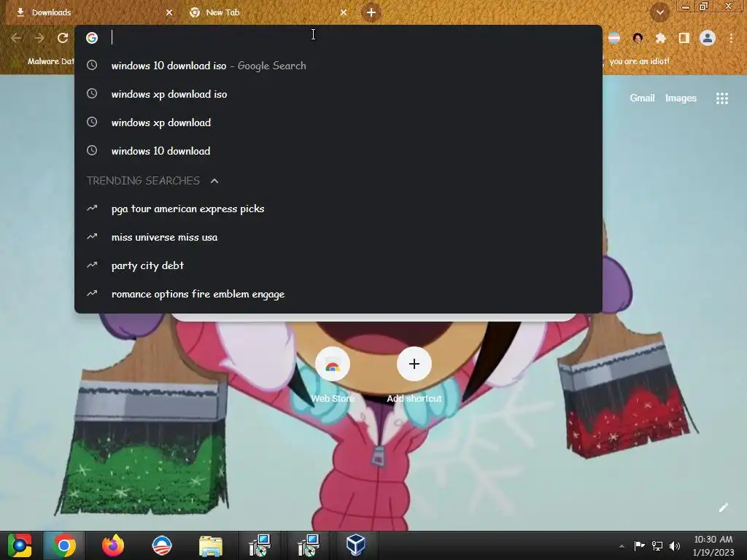The image size is (747, 560).
Task: Choose trending 'pga tour american express picks'
Action: click(338, 209)
